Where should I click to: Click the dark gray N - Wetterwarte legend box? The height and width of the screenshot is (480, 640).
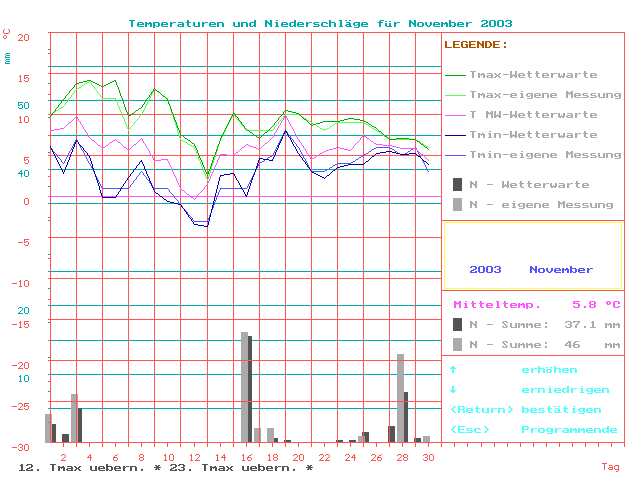(458, 185)
